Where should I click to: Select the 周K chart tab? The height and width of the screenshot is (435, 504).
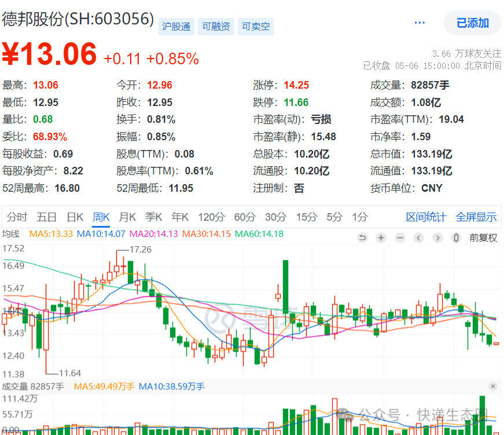click(x=101, y=217)
